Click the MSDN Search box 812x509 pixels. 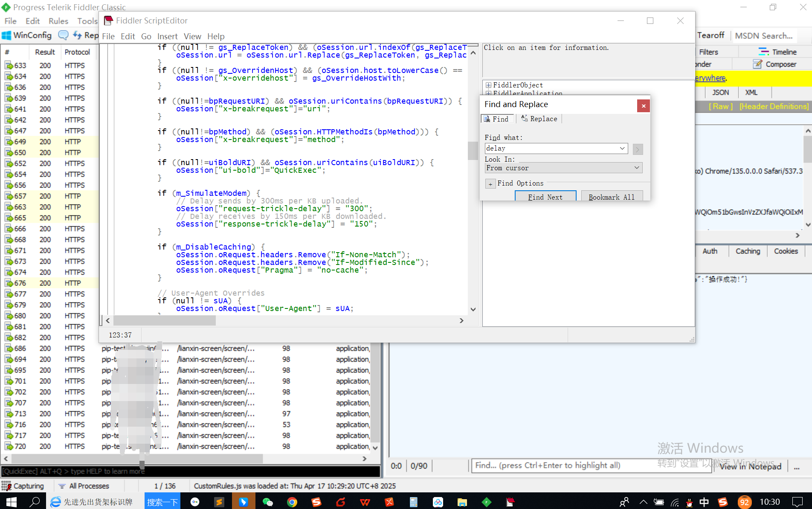coord(764,36)
